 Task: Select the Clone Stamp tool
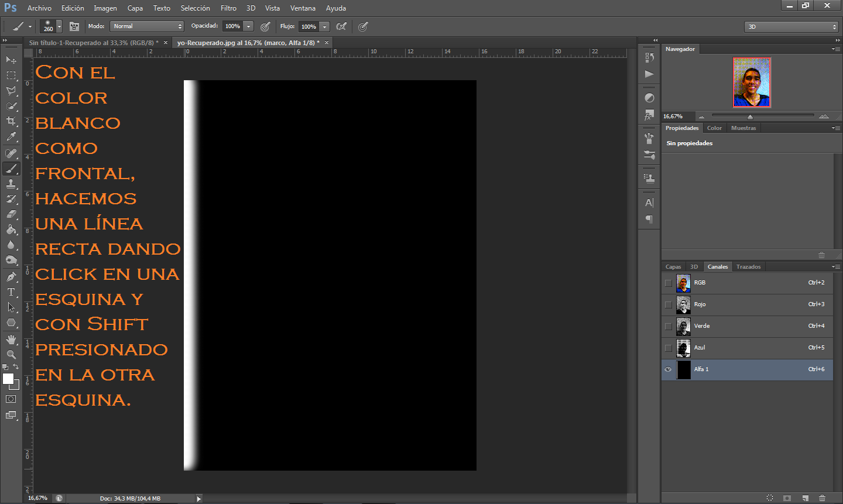click(11, 184)
